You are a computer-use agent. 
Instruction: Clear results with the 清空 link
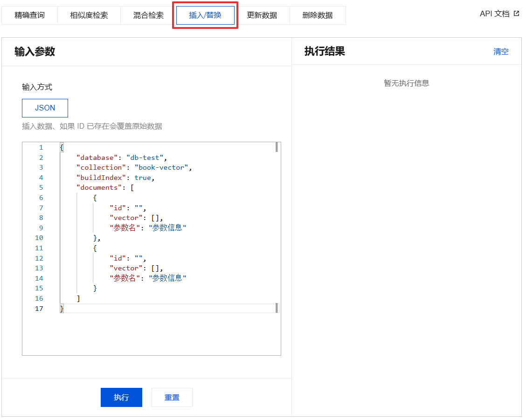(501, 52)
